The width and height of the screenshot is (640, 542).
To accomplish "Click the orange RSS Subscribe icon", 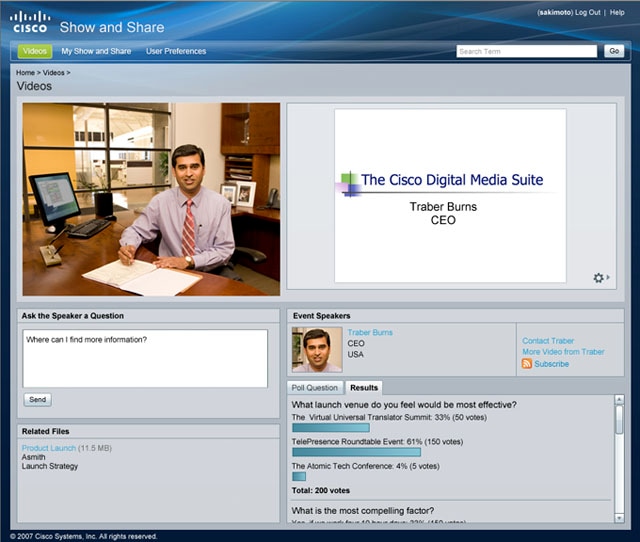I will coord(527,363).
